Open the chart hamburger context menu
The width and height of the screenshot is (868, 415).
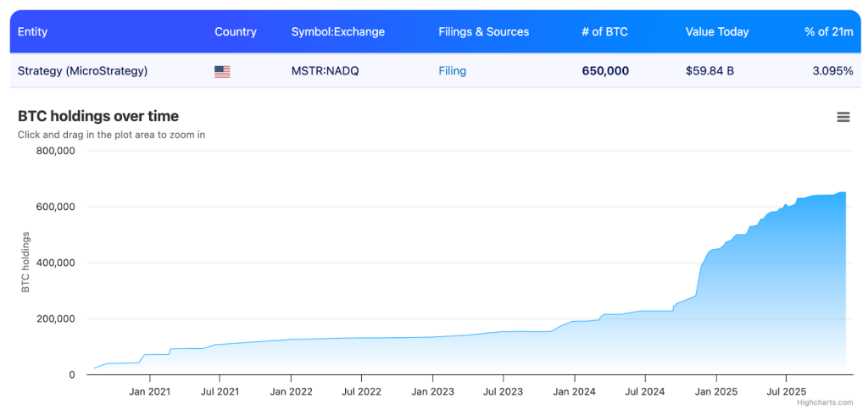tap(843, 118)
